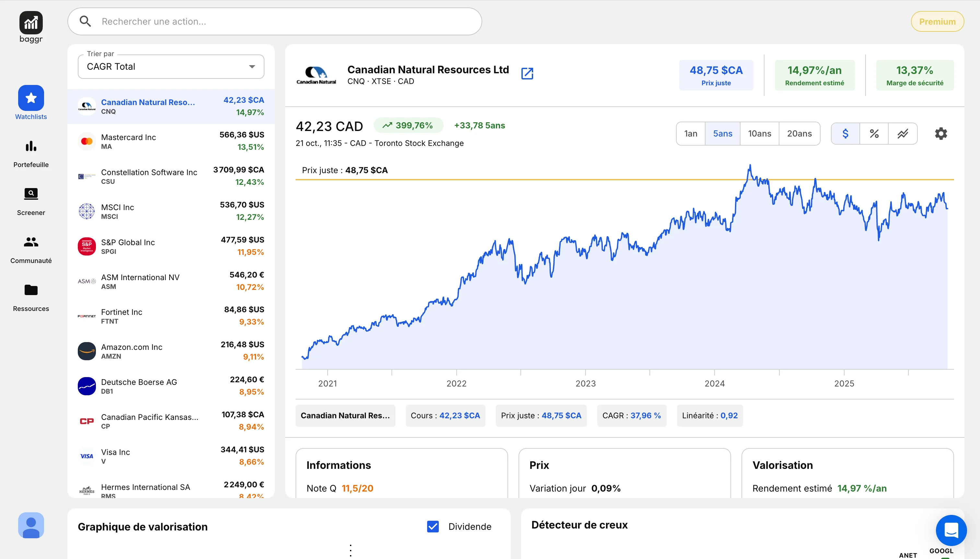
Task: Click the Premium button
Action: [x=937, y=21]
